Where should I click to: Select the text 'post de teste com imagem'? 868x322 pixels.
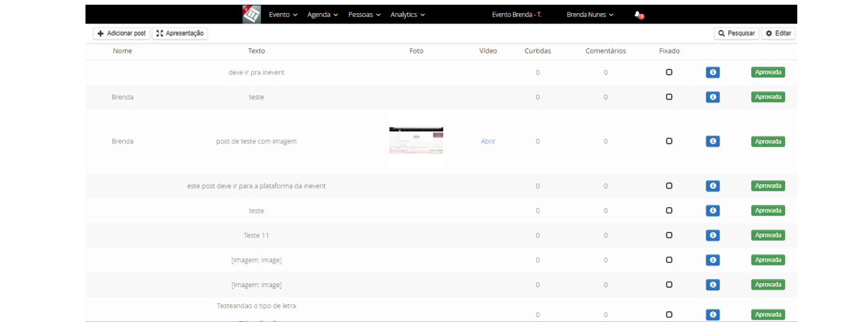tap(256, 141)
